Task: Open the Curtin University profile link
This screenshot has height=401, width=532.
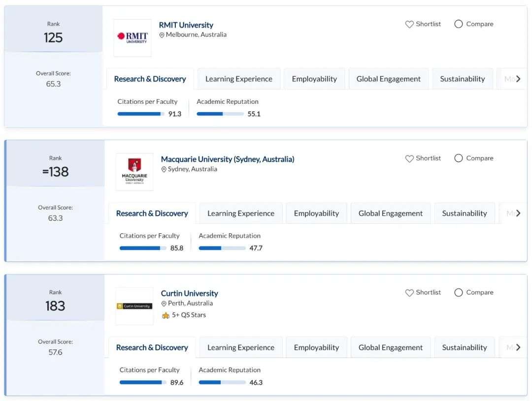Action: pos(189,294)
